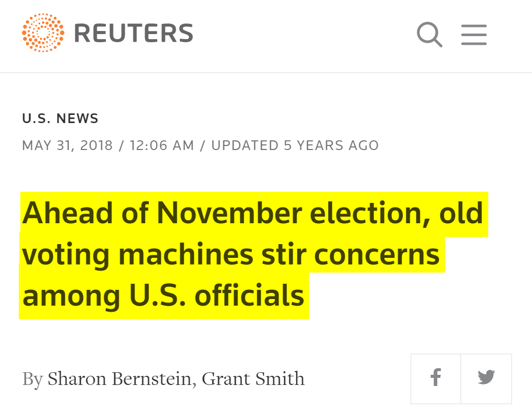Click the 12:06 AM timestamp

[162, 145]
